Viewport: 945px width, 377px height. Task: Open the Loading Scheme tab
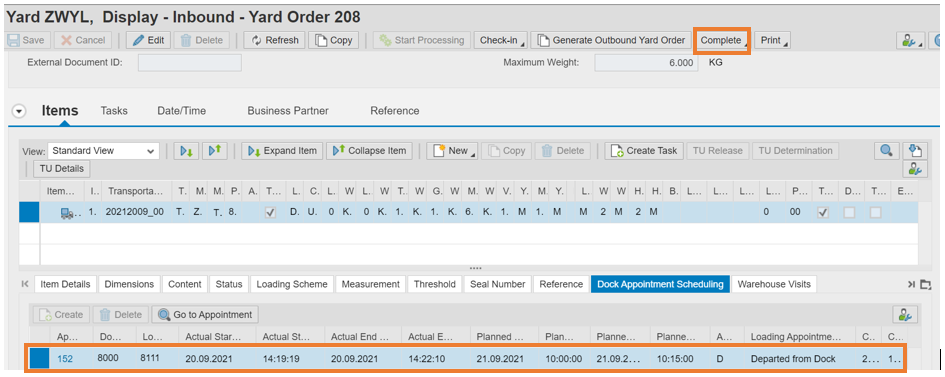click(x=292, y=284)
